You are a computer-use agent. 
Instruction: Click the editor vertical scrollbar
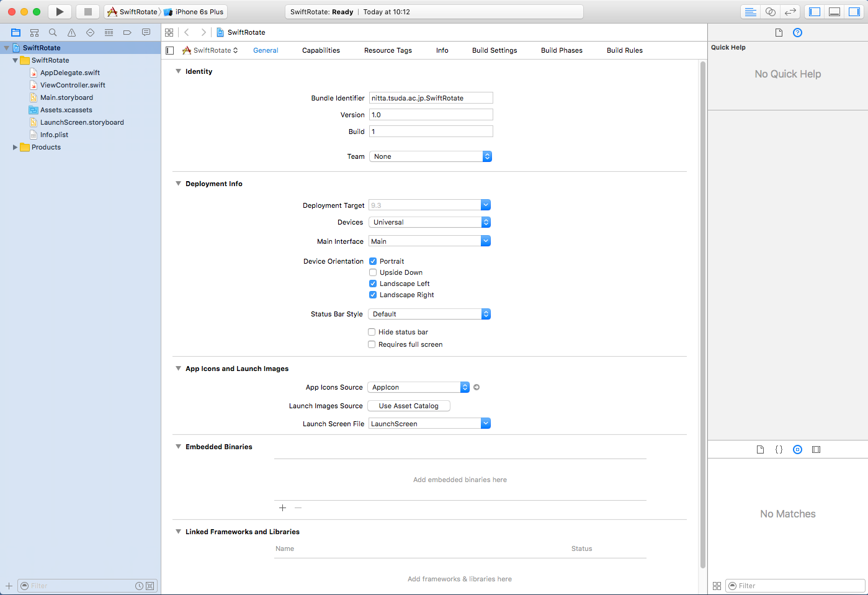coord(702,310)
